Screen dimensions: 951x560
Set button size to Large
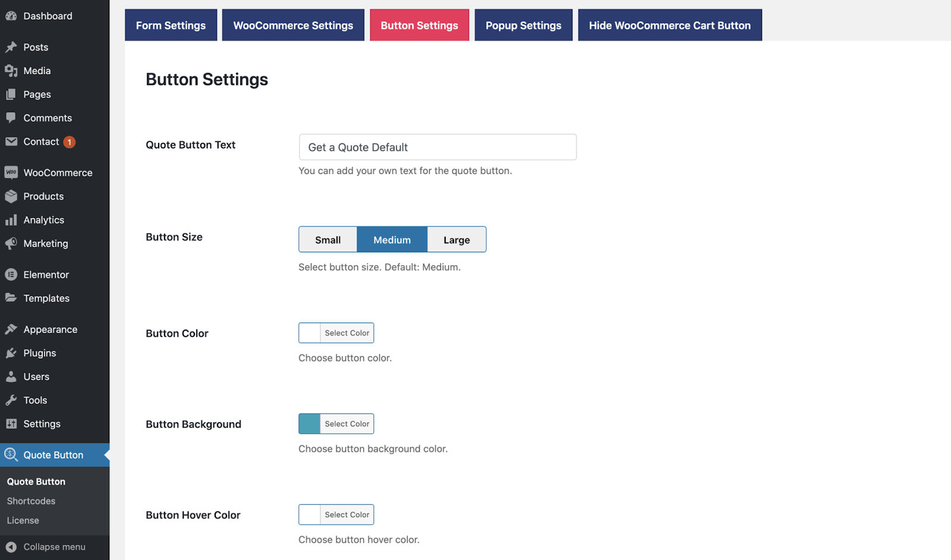pos(456,239)
